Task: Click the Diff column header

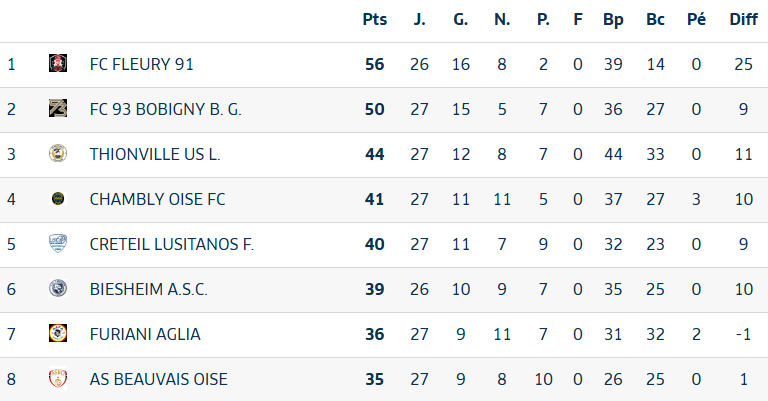Action: click(743, 20)
